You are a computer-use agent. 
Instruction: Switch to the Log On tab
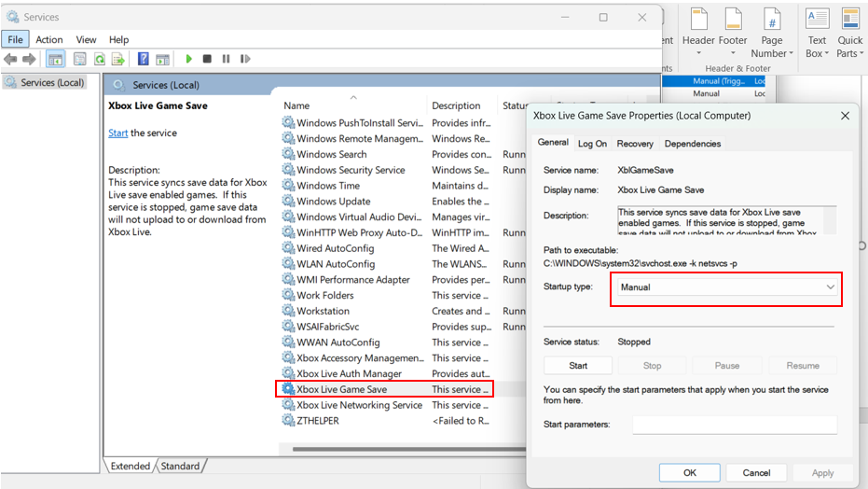pyautogui.click(x=592, y=144)
